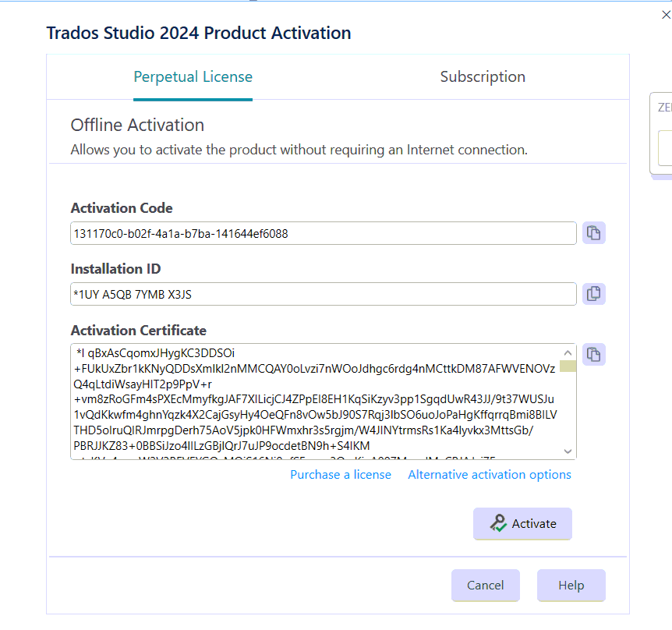
Task: Click the Offline Activation heading
Action: (137, 126)
